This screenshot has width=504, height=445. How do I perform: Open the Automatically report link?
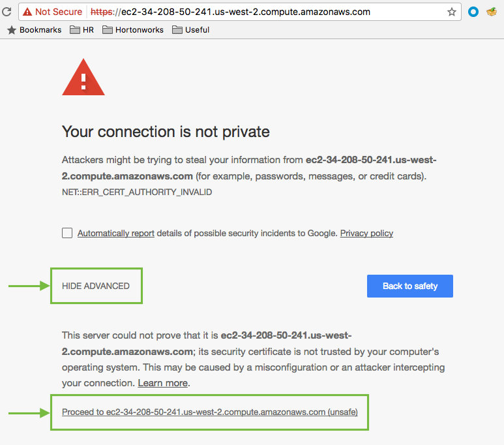[x=116, y=233]
